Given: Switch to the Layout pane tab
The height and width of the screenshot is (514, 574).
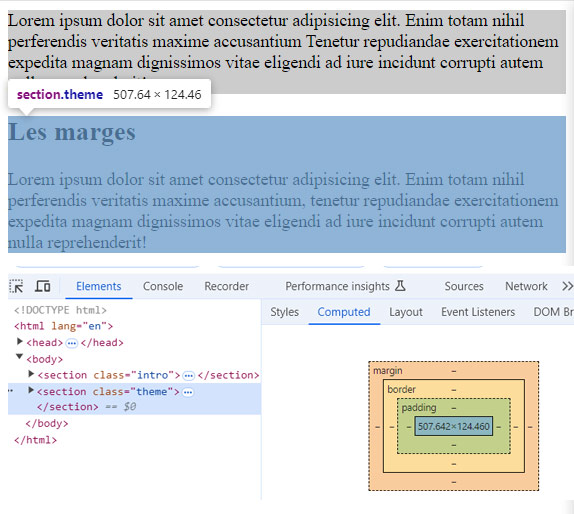Looking at the screenshot, I should (406, 312).
